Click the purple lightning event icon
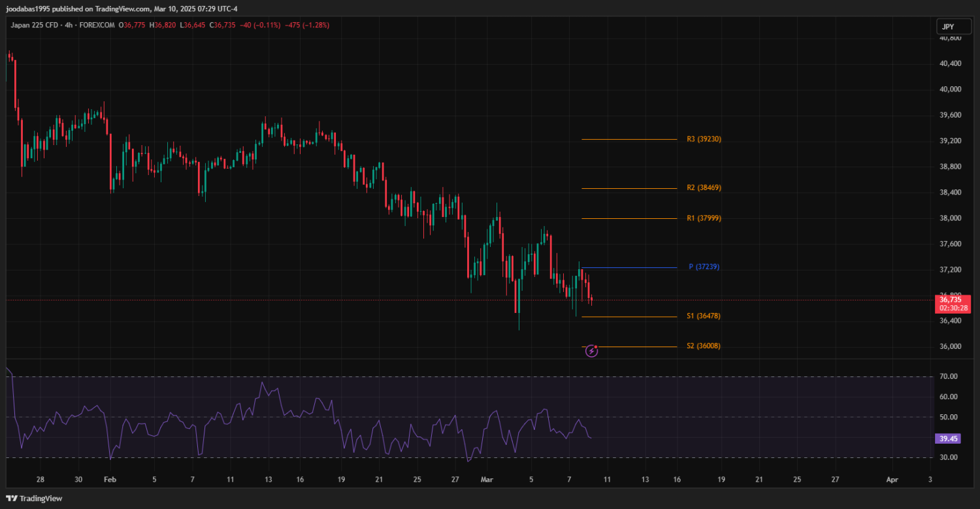 pyautogui.click(x=591, y=351)
